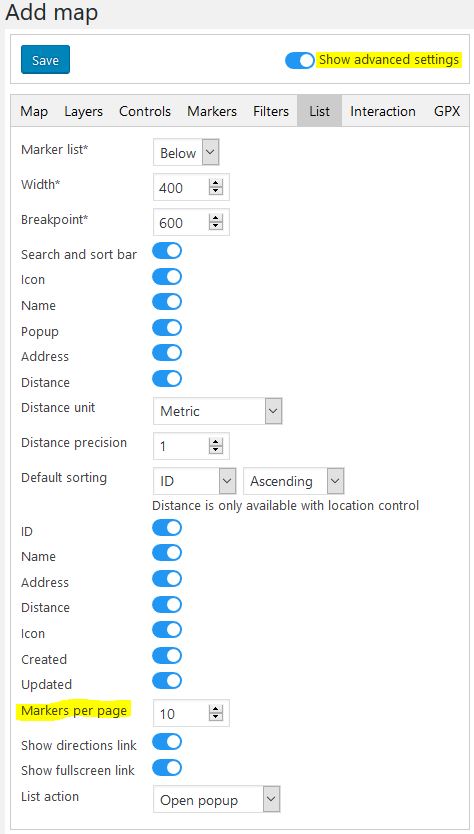
Task: Disable the Search and sort bar toggle
Action: [x=167, y=251]
